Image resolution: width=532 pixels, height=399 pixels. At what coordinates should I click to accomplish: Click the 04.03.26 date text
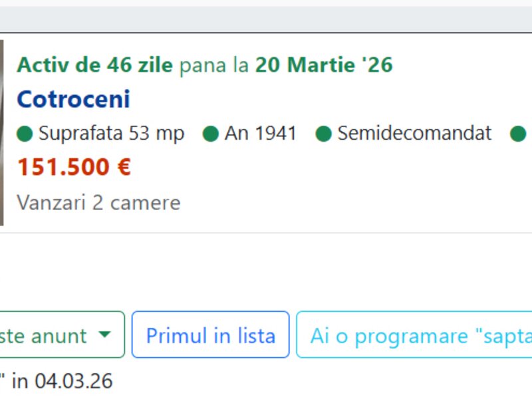pos(74,381)
